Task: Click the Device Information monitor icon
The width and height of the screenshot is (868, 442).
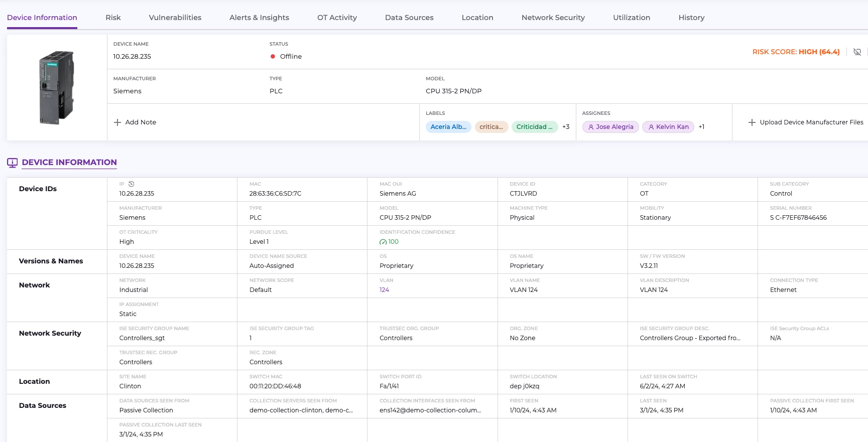Action: point(13,163)
